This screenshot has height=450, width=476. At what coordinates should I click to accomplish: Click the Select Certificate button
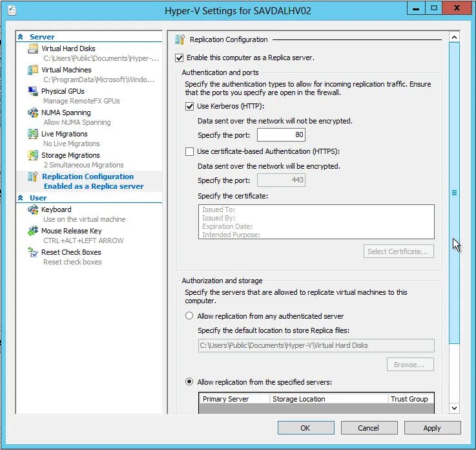(x=398, y=252)
